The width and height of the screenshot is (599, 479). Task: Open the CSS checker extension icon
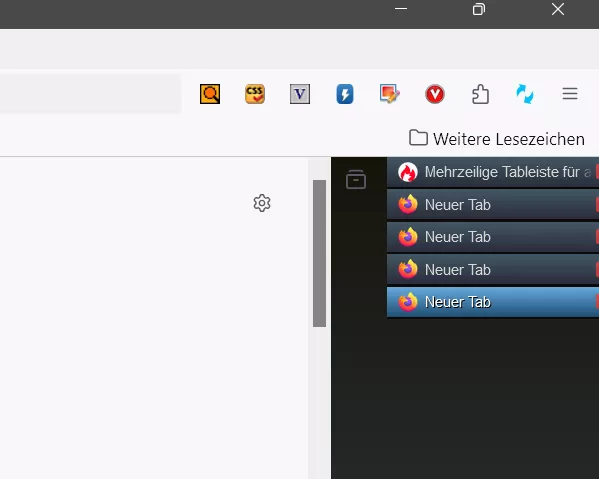255,94
